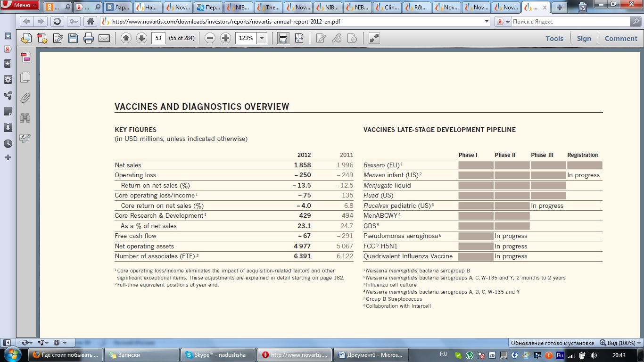Zoom out with the minus button
Screen dimensions: 644x362
tap(210, 38)
